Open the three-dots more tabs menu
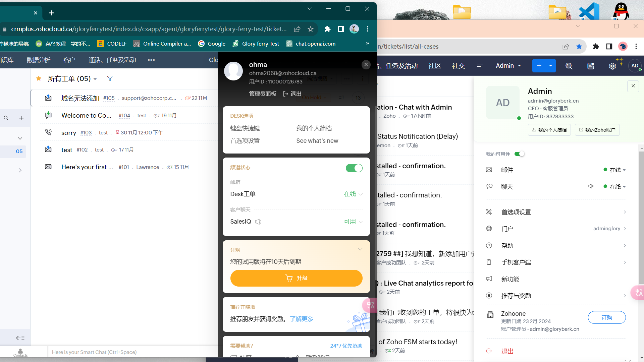The image size is (644, 362). (x=151, y=60)
